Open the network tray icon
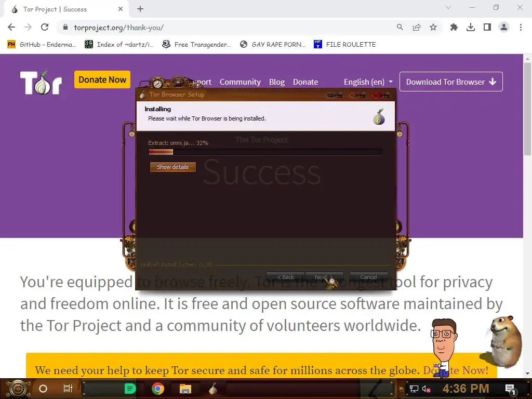 (414, 389)
